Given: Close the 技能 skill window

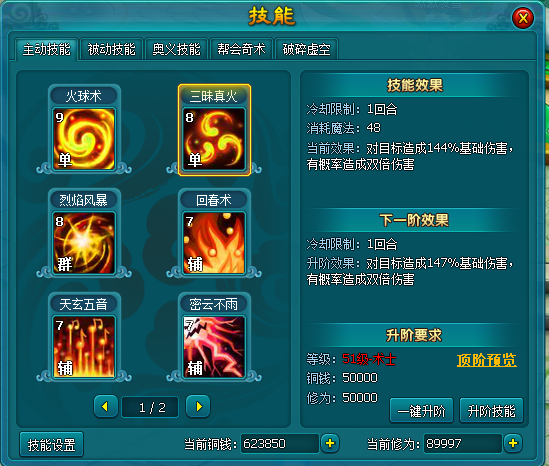Looking at the screenshot, I should click(523, 18).
